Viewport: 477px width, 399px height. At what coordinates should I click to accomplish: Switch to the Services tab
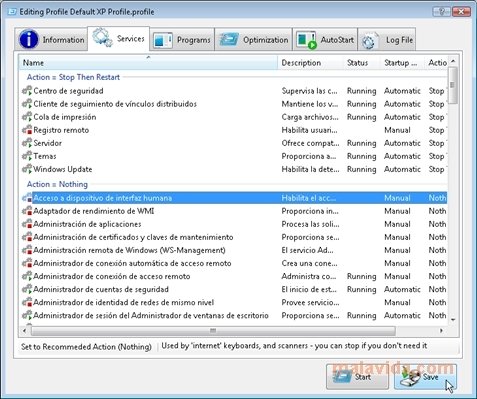(x=119, y=39)
